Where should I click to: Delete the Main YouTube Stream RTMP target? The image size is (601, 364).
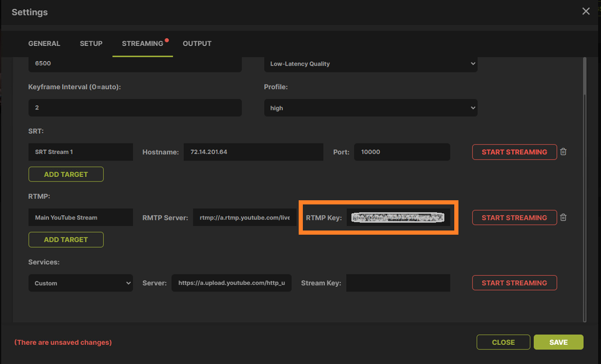click(x=563, y=217)
